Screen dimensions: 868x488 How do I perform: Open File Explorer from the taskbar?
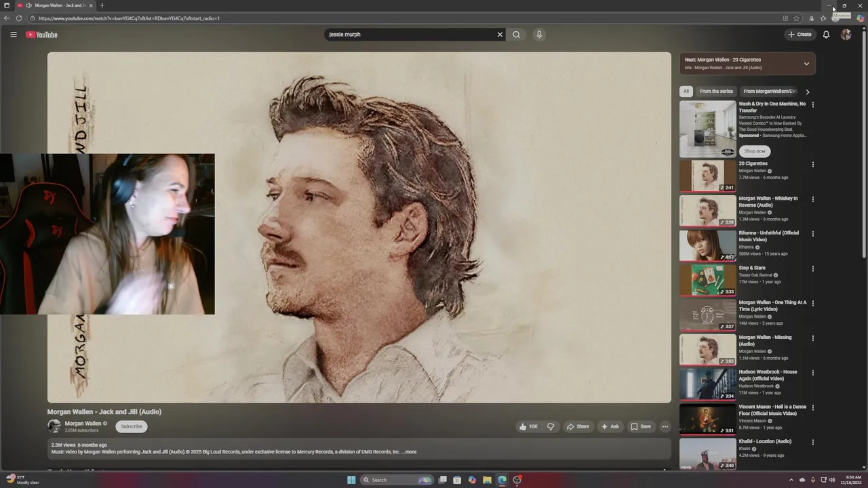[x=487, y=480]
